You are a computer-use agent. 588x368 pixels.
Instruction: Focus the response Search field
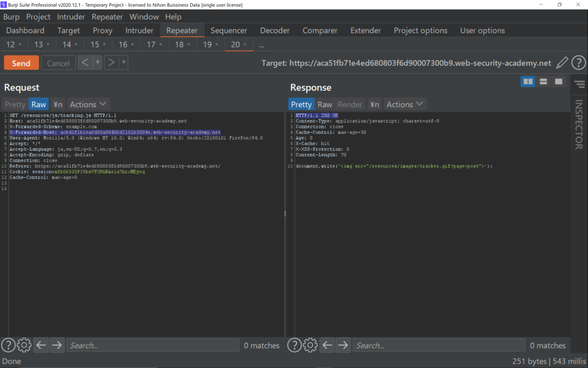pyautogui.click(x=439, y=345)
